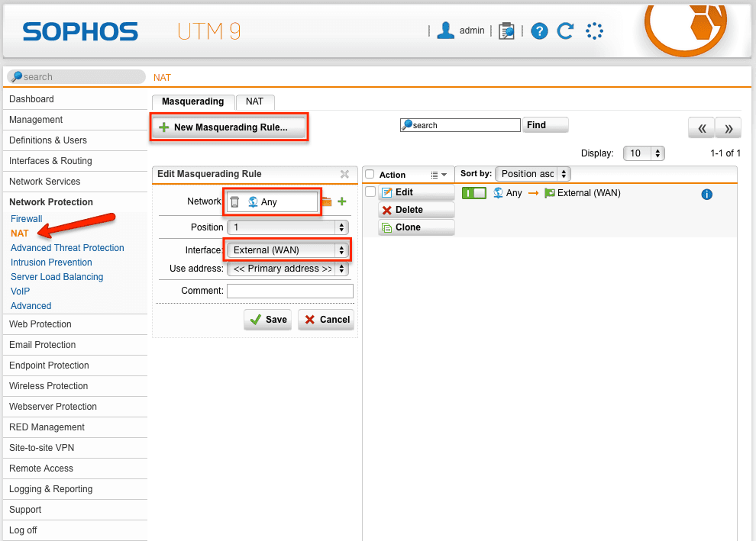756x541 pixels.
Task: Collapse Network Protection menu
Action: tap(75, 202)
